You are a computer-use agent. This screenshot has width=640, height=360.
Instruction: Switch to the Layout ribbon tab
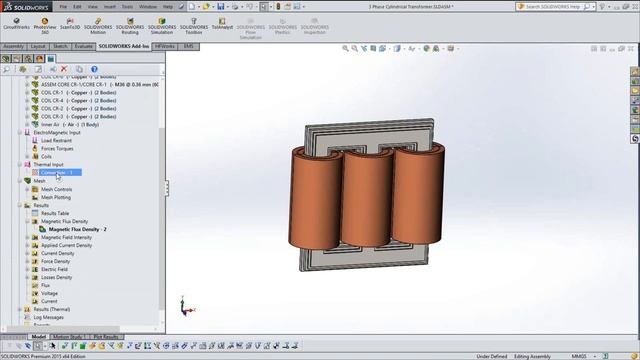tap(38, 47)
